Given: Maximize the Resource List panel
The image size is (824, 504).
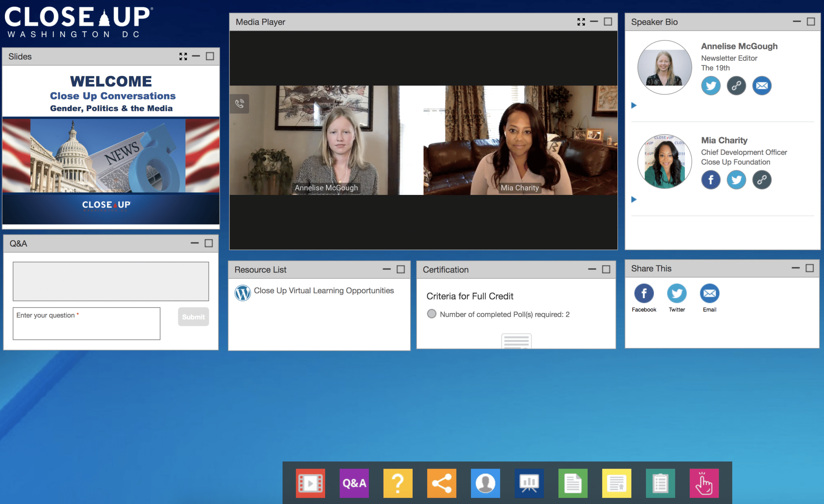Looking at the screenshot, I should pyautogui.click(x=401, y=269).
